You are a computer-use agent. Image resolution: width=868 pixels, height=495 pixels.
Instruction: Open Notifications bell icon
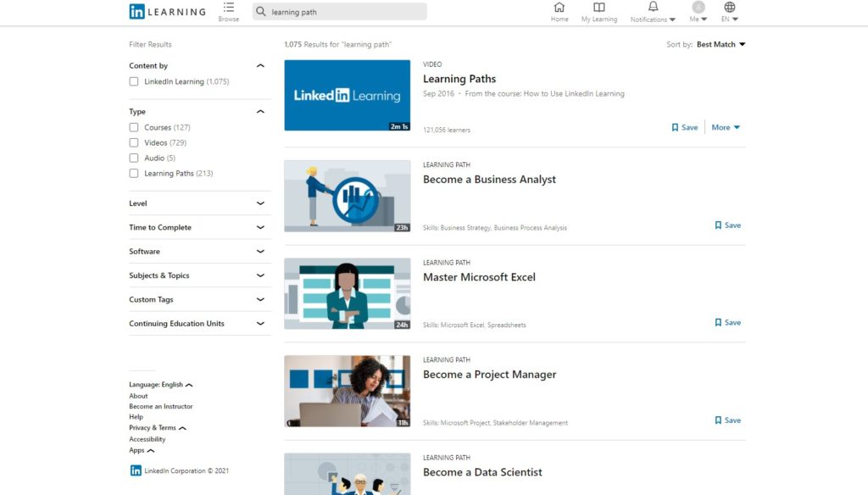tap(654, 7)
